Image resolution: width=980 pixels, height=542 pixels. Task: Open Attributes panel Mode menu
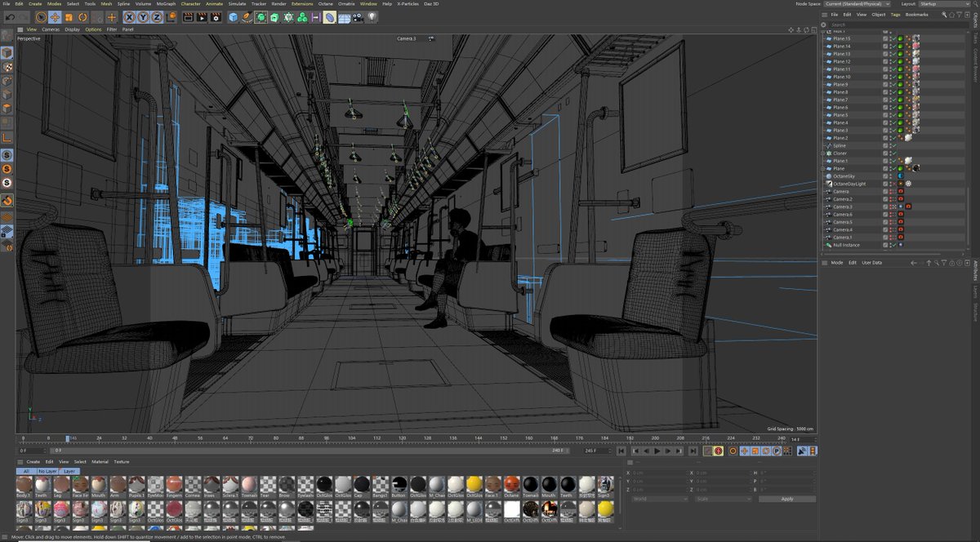[837, 263]
